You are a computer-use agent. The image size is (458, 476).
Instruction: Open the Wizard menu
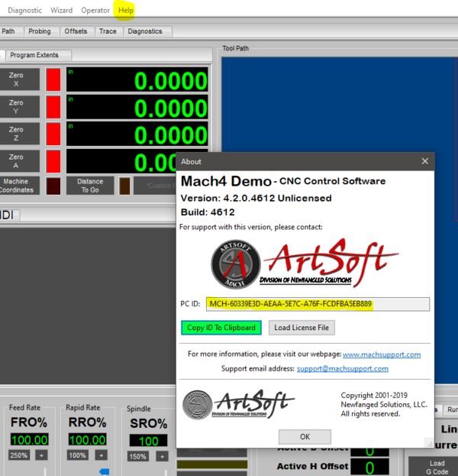tap(62, 10)
